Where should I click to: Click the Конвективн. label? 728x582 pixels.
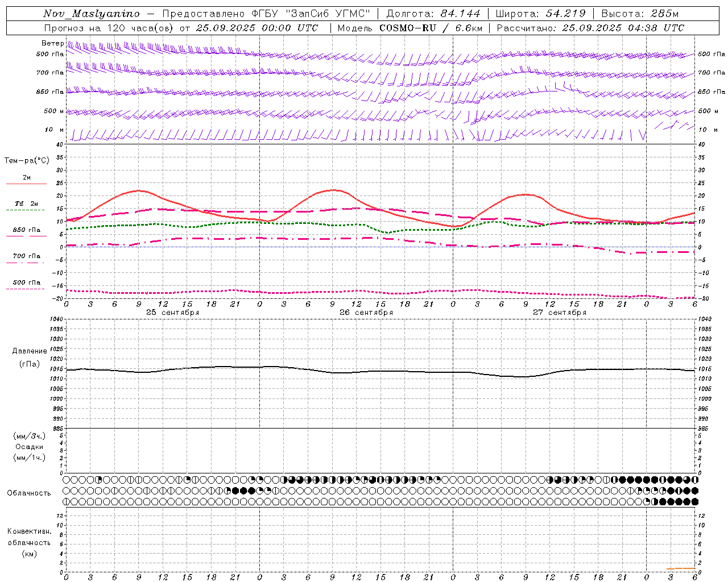point(30,531)
